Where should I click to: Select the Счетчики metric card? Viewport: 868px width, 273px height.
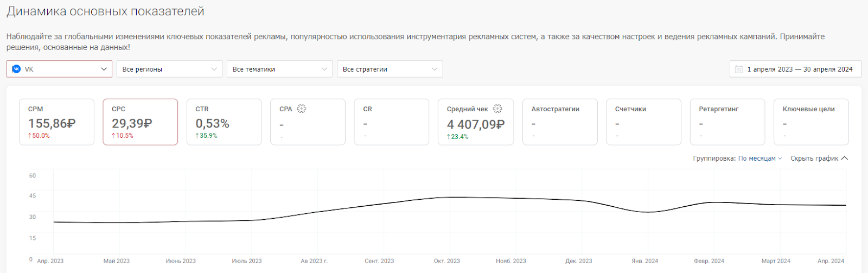tap(643, 122)
